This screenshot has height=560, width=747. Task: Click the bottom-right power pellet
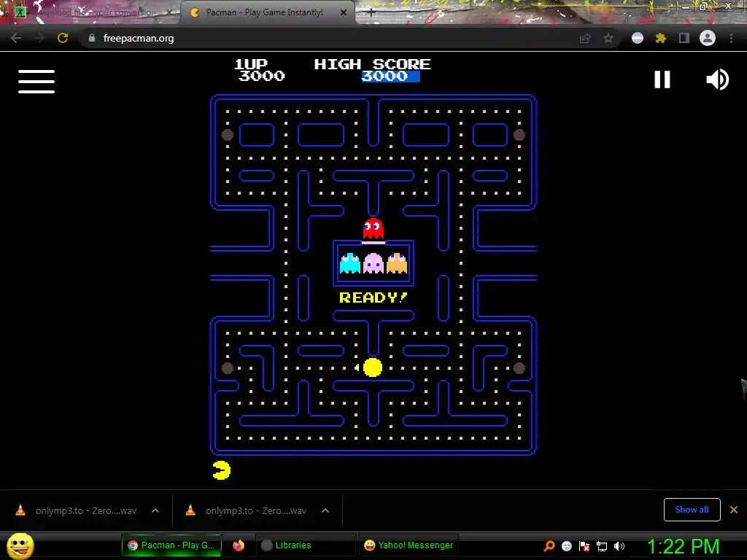click(x=519, y=367)
